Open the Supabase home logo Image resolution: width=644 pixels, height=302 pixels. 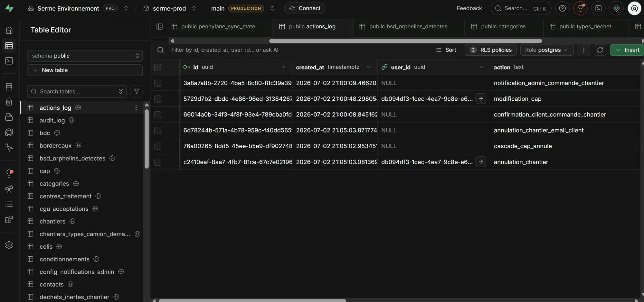9,8
